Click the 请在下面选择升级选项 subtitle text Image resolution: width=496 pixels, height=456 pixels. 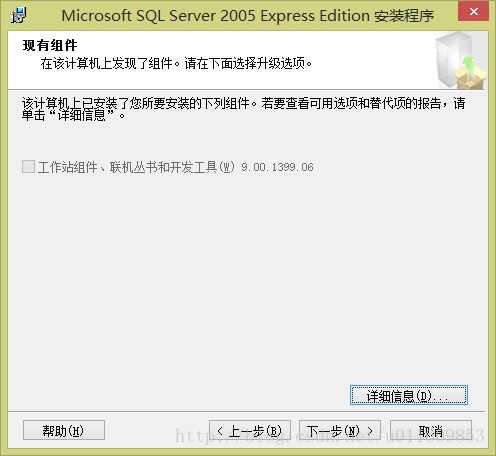(x=248, y=63)
